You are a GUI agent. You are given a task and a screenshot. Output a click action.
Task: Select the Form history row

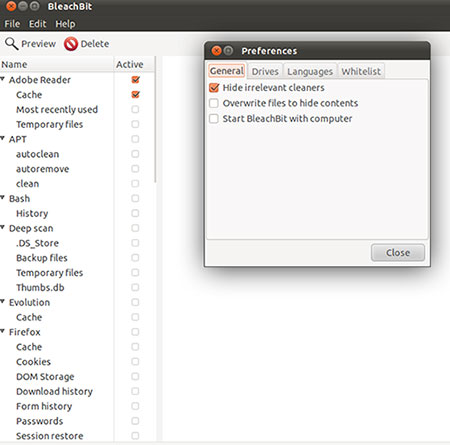(77, 406)
